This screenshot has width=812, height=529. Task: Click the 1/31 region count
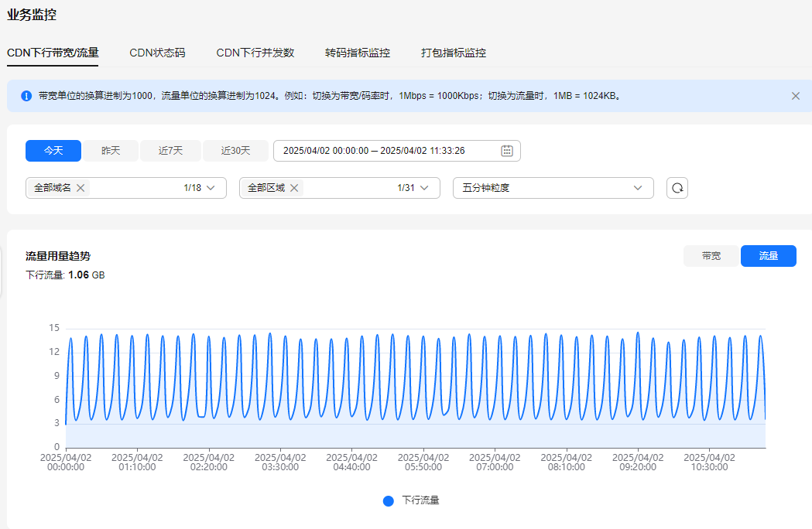[x=406, y=188]
